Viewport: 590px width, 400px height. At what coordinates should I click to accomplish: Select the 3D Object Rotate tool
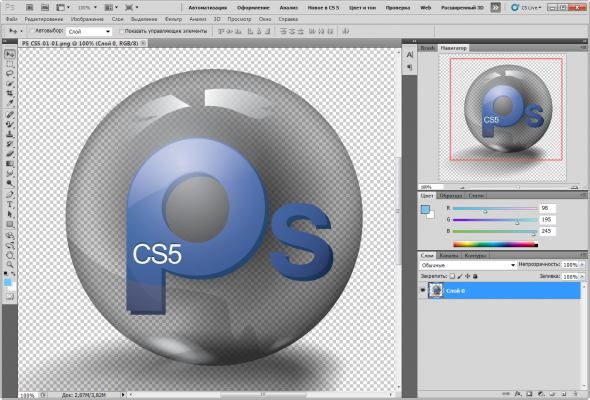pyautogui.click(x=10, y=236)
